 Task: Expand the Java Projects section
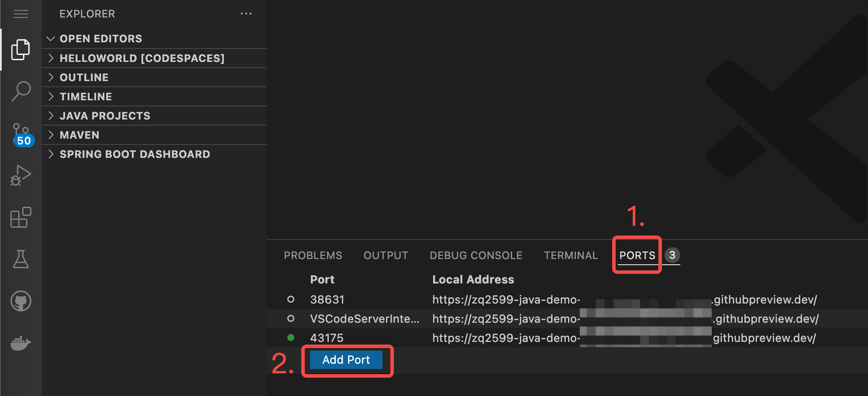click(154, 116)
